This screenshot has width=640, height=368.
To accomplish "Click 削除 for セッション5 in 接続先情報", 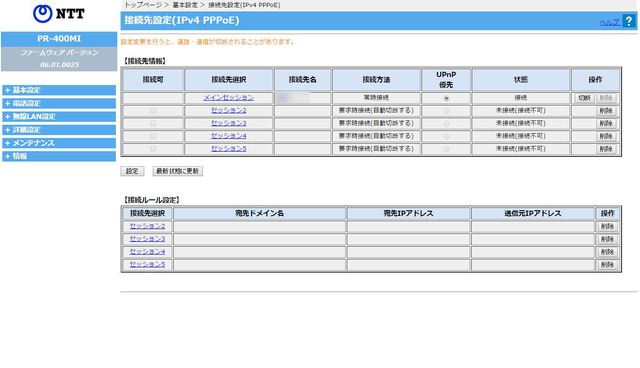I will (606, 149).
